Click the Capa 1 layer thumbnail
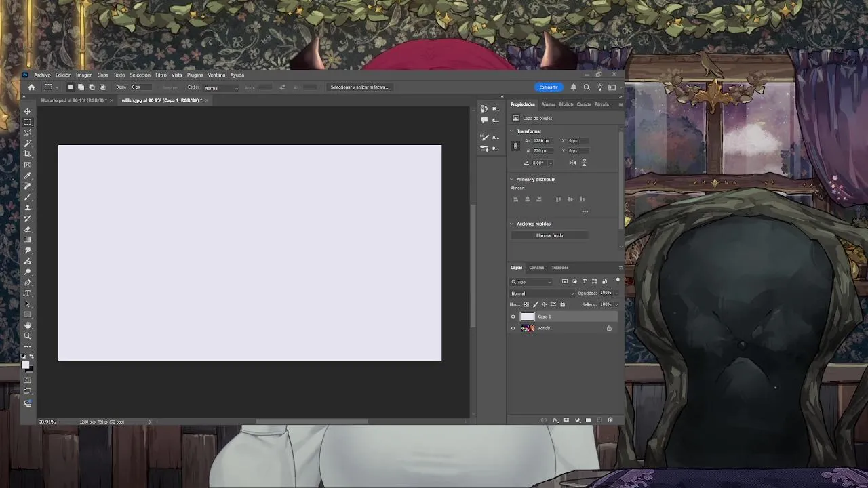868x488 pixels. [528, 317]
